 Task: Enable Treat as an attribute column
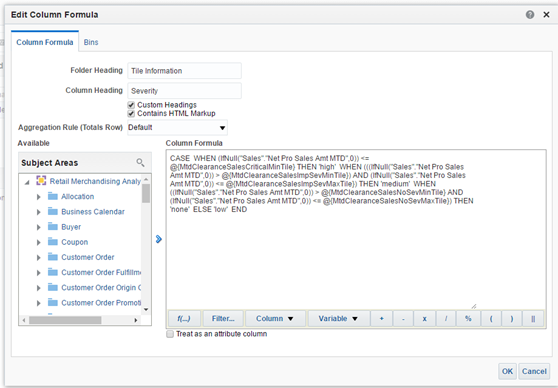[x=170, y=334]
